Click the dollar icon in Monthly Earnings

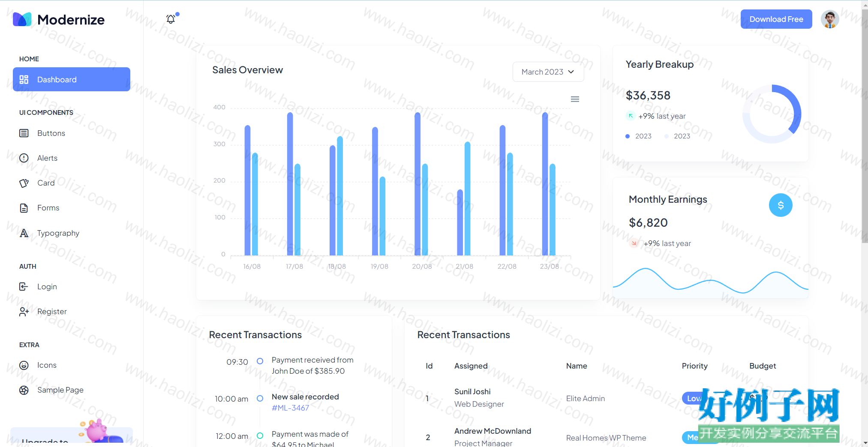tap(781, 205)
